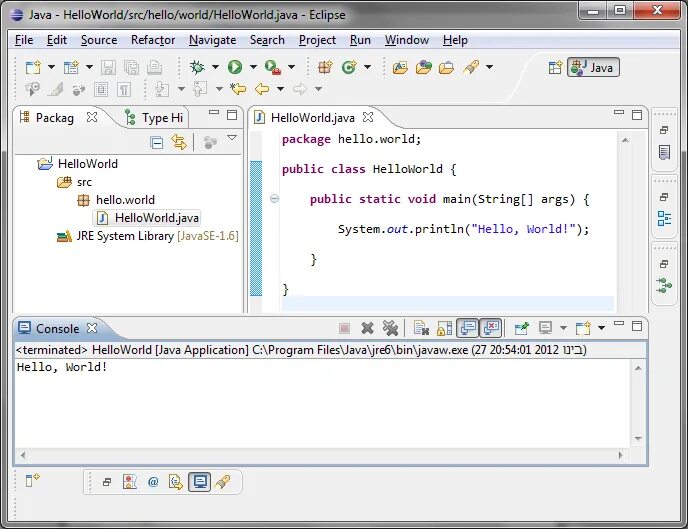
Task: Click Remove All Terminated Launches icon
Action: click(x=390, y=328)
